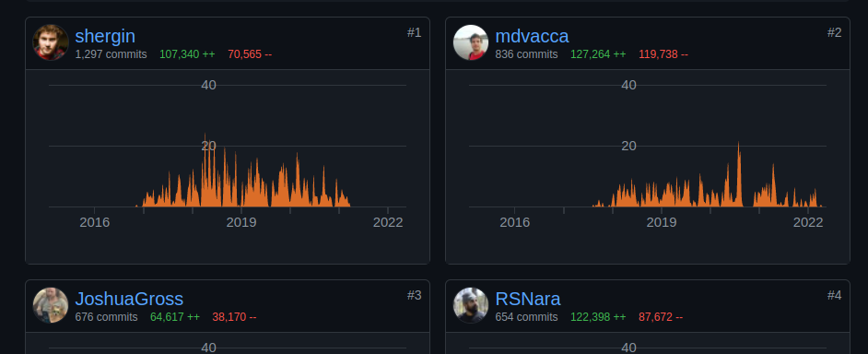Click shergin's 107,340 ++ additions count

point(187,54)
